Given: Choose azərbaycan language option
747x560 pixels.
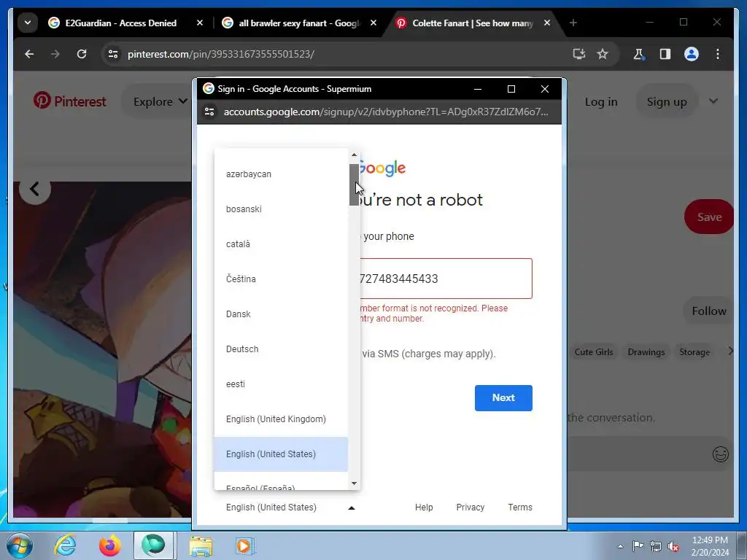Looking at the screenshot, I should coord(281,174).
